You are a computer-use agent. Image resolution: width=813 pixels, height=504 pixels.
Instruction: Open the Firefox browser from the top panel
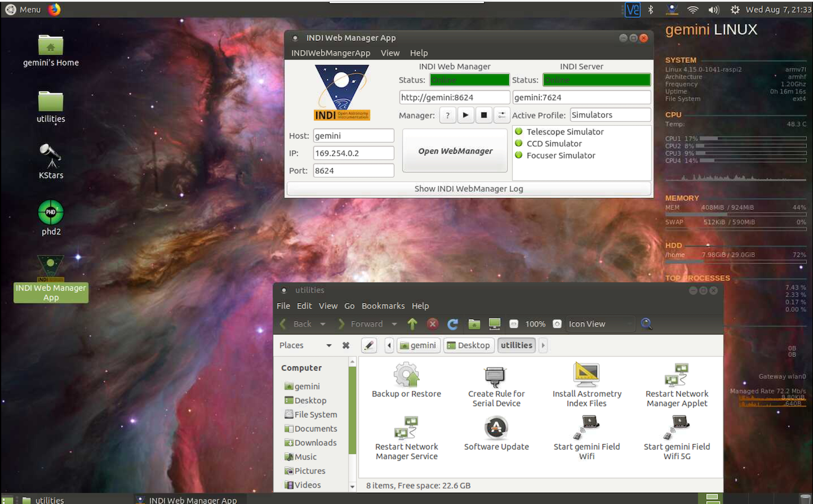coord(54,9)
